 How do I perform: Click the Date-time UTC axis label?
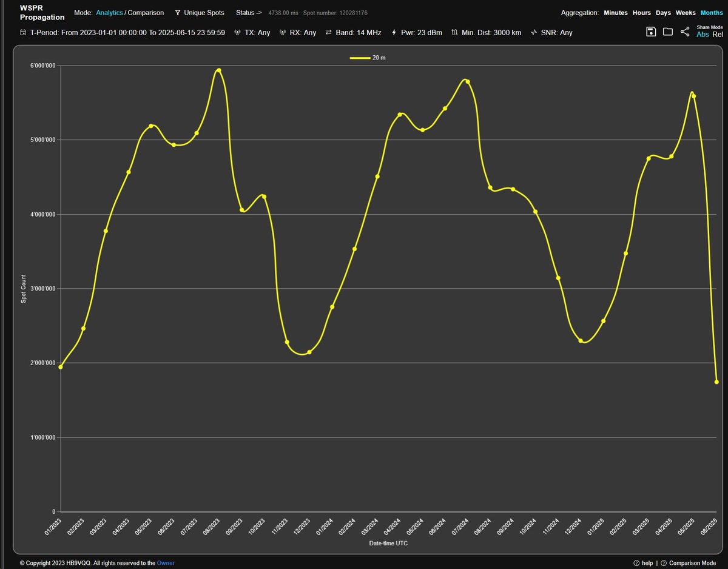pyautogui.click(x=389, y=543)
